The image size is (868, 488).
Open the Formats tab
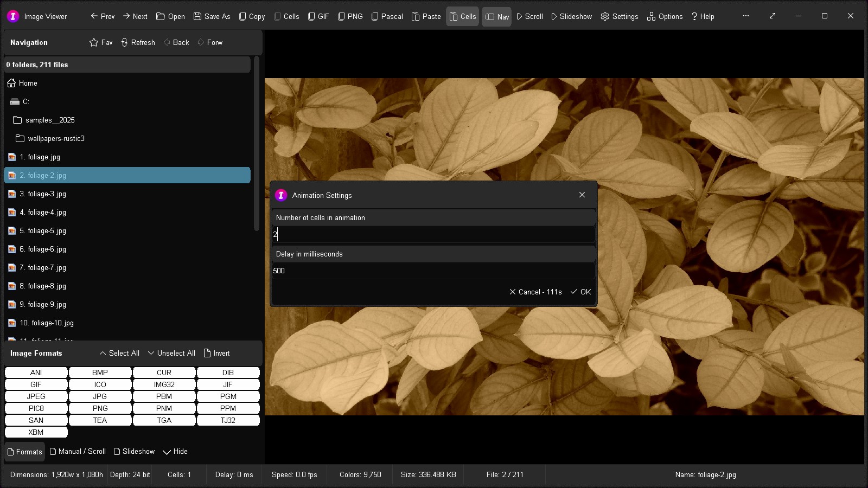24,452
